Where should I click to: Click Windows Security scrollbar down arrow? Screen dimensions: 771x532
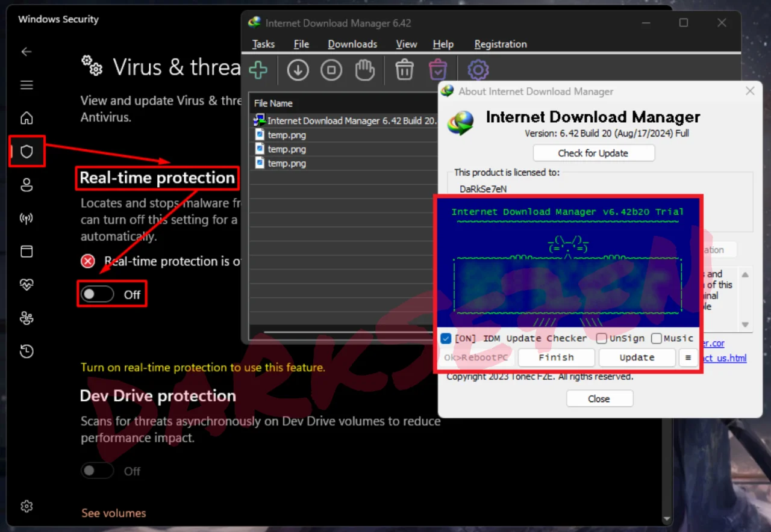click(666, 519)
